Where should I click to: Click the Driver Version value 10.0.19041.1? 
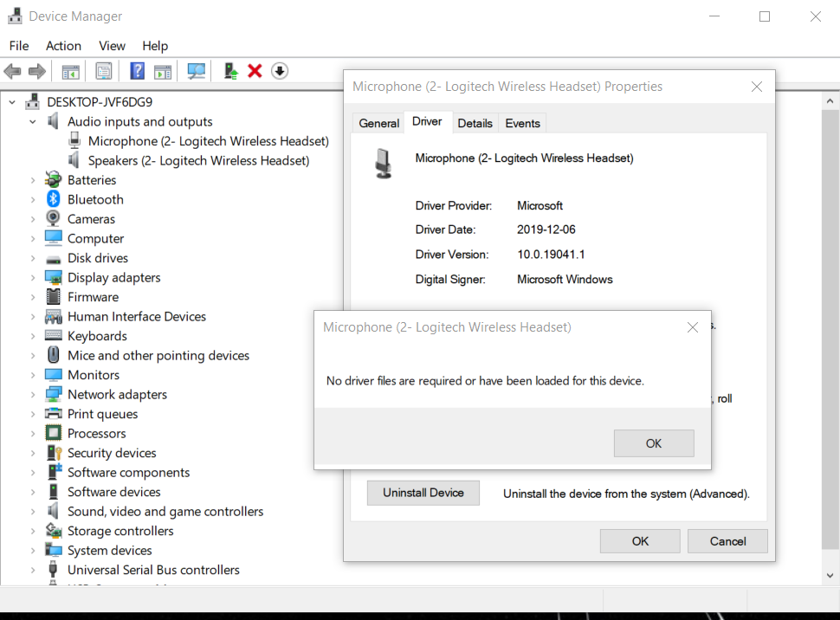(551, 254)
